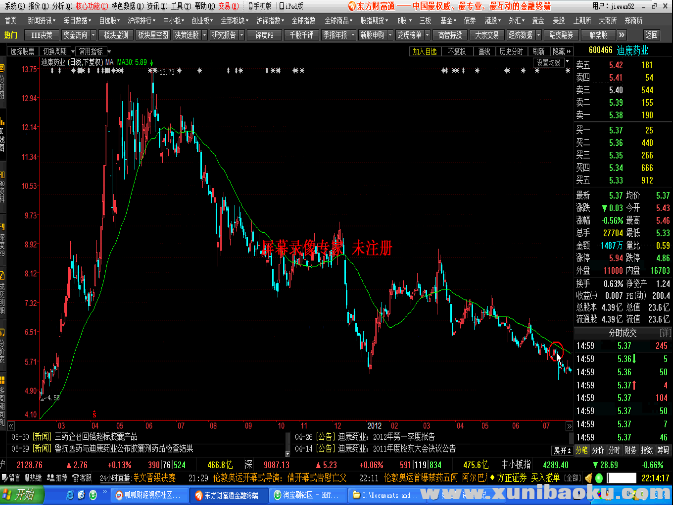This screenshot has height=505, width=673.
Task: Click the 加入自选 button
Action: click(x=423, y=49)
